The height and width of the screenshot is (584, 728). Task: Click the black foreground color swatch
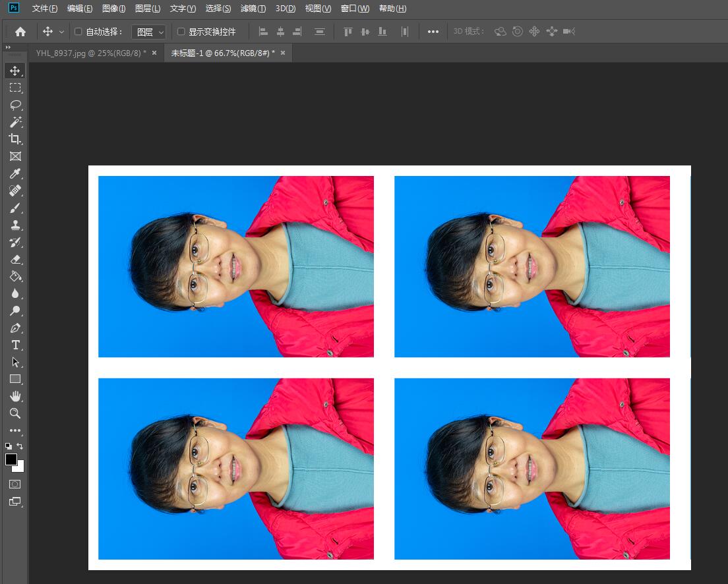pyautogui.click(x=11, y=459)
